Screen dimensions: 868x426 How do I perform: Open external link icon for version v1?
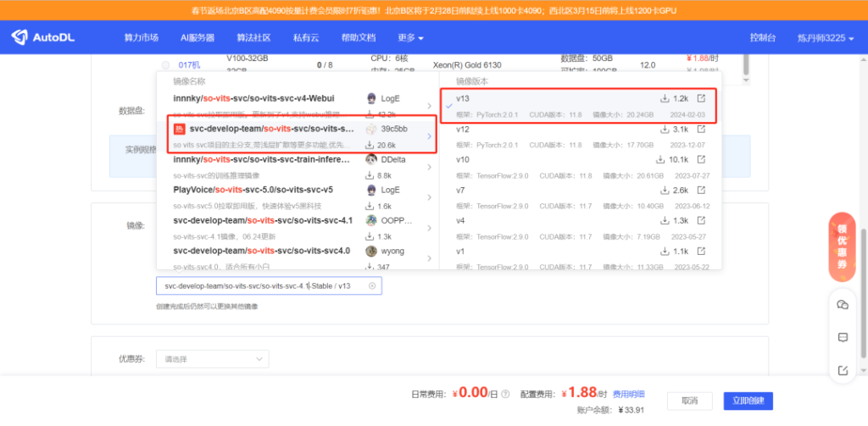[x=701, y=252]
